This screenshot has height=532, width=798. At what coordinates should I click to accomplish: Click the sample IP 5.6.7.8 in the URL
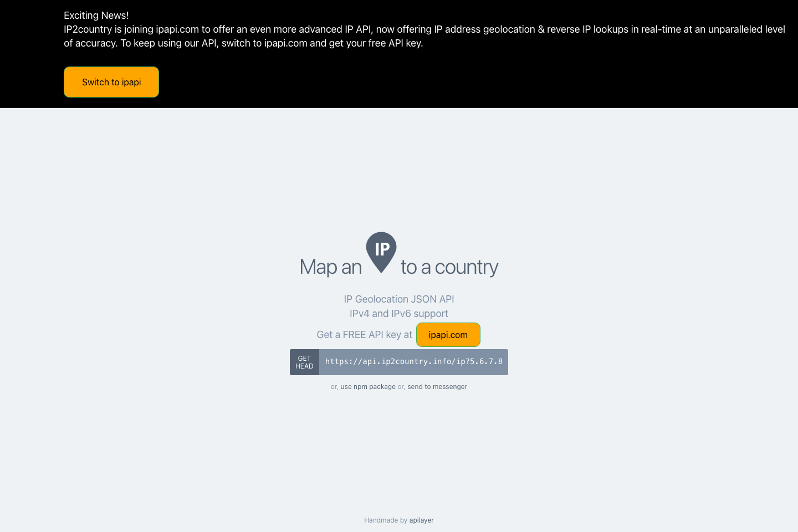(485, 362)
